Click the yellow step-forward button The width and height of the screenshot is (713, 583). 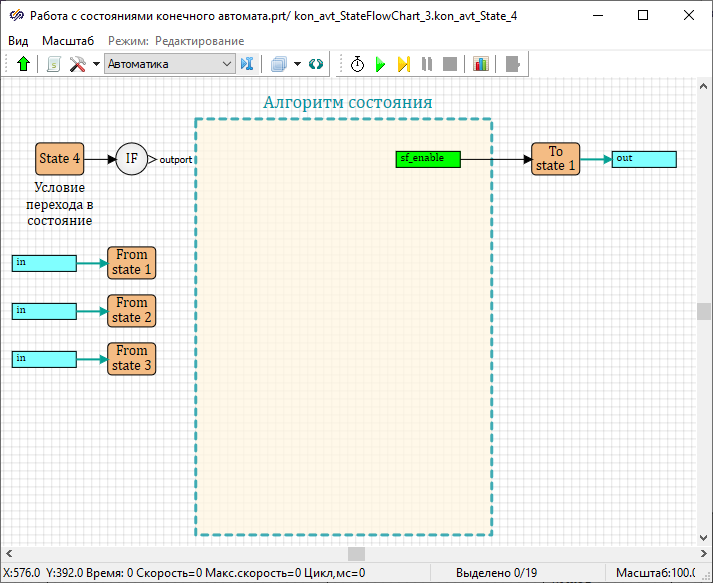403,64
